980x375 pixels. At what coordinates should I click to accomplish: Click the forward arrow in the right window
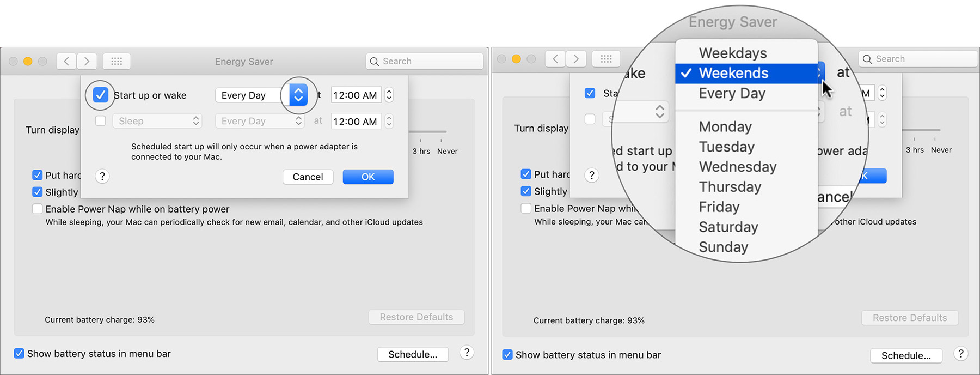[x=576, y=59]
